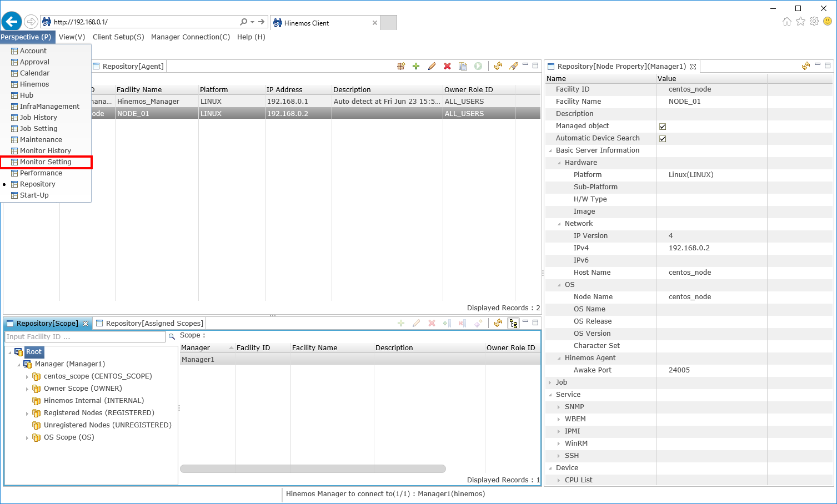Screen dimensions: 837x504
Task: Open the browser settings gear icon
Action: tap(814, 22)
